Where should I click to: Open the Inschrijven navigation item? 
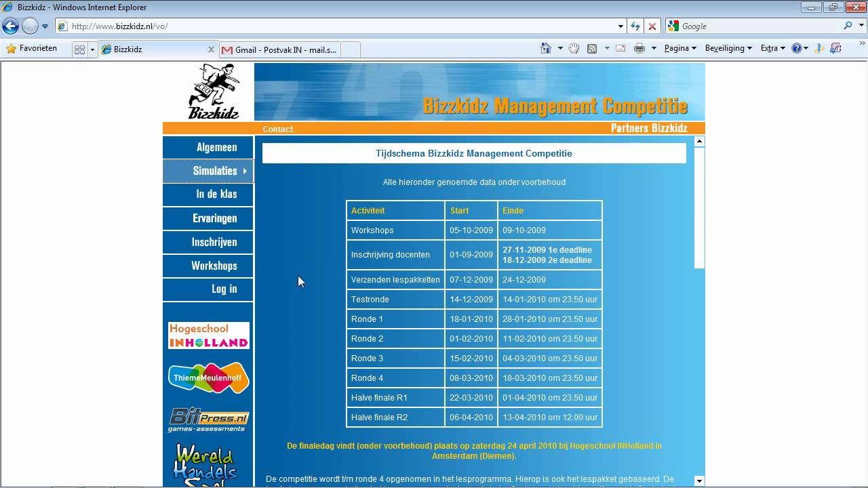point(208,242)
